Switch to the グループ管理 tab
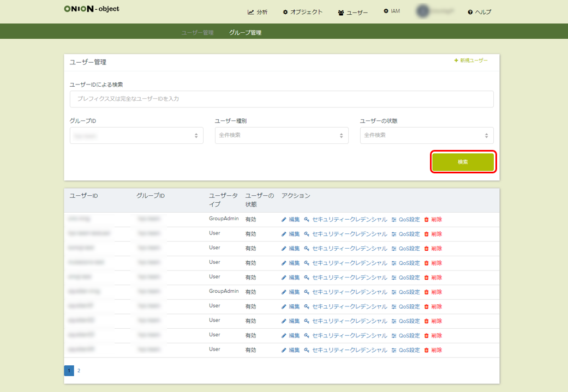Viewport: 568px width, 392px height. tap(245, 33)
